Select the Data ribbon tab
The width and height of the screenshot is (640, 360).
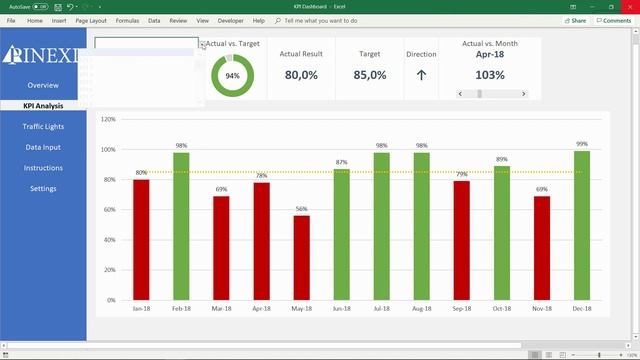[154, 20]
